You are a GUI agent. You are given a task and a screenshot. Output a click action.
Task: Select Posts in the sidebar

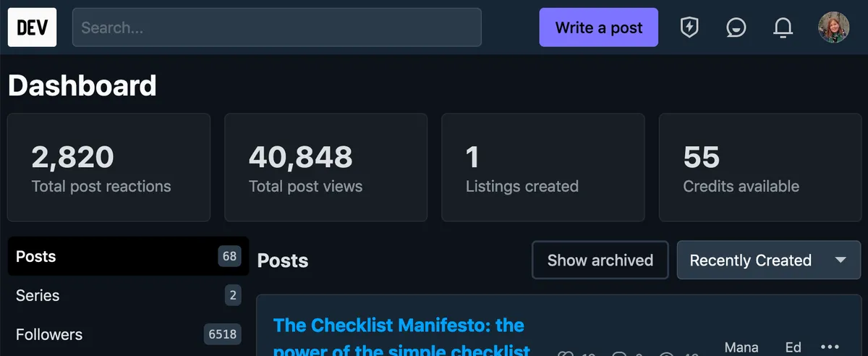36,256
